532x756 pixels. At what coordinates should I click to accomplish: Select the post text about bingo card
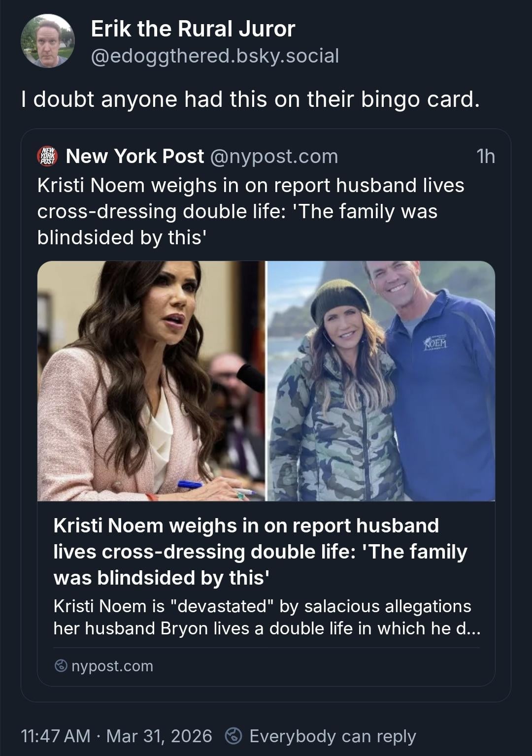(250, 99)
